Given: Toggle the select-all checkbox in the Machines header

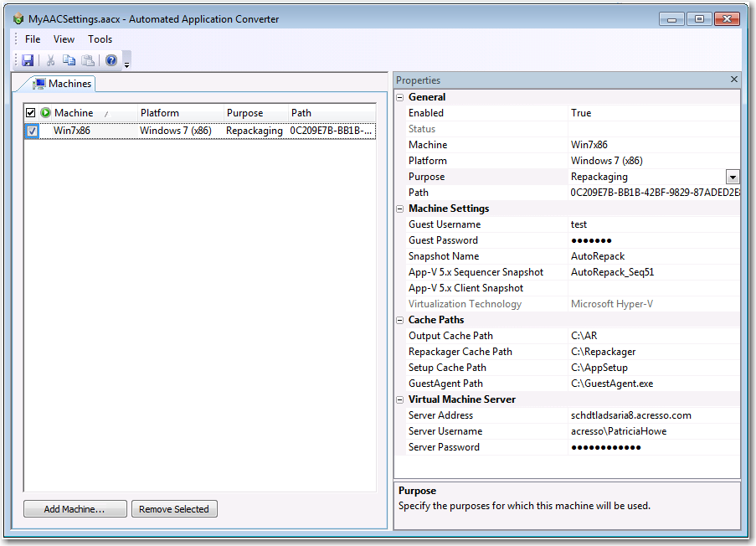Looking at the screenshot, I should [x=31, y=113].
